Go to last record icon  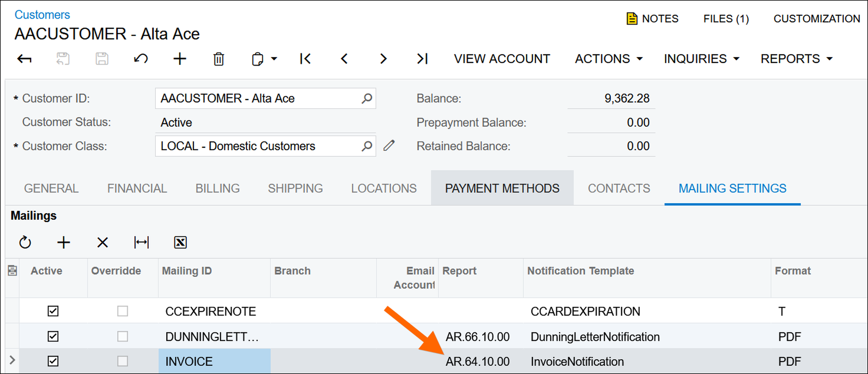coord(422,59)
